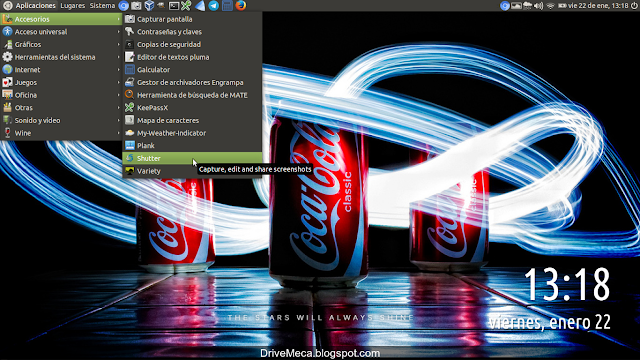
Task: Expand the Herramientas del sistema submenu arrow
Action: pos(118,57)
